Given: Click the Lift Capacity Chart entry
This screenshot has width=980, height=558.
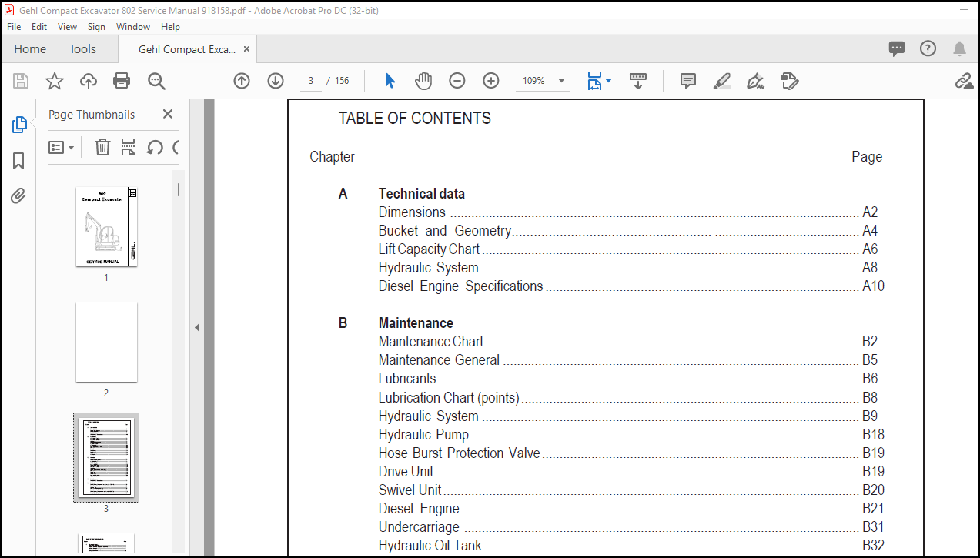Looking at the screenshot, I should pos(628,249).
